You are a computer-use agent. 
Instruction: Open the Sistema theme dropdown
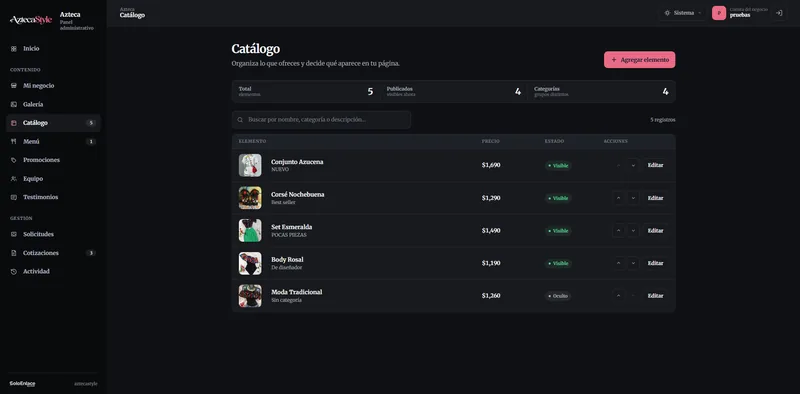[x=683, y=13]
